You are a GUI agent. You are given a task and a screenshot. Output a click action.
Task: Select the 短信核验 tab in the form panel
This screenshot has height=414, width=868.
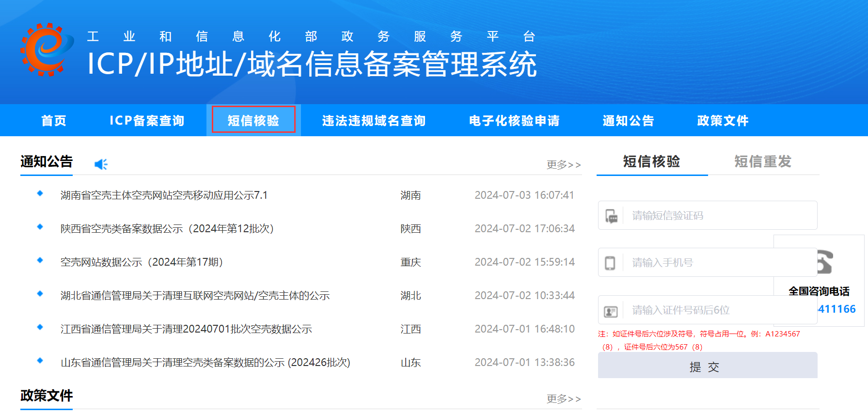651,161
